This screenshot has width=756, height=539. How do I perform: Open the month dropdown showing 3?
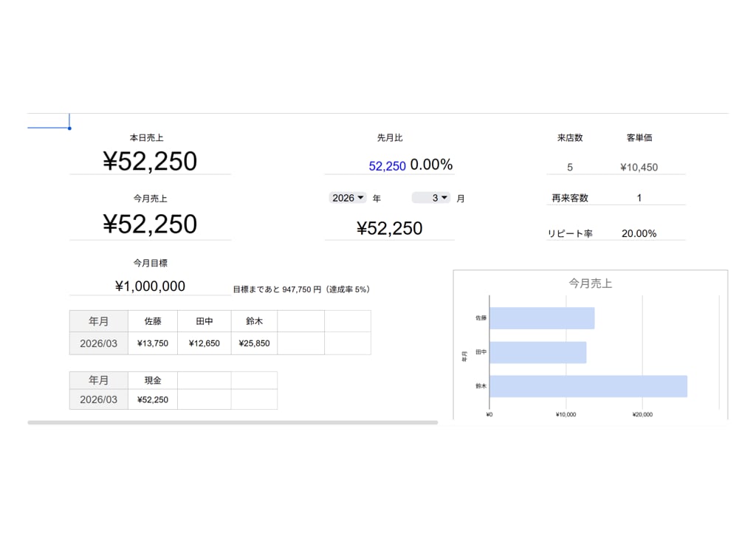(x=431, y=198)
